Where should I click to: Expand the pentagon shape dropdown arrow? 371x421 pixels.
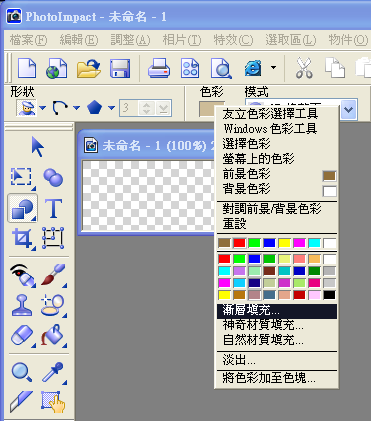point(111,108)
